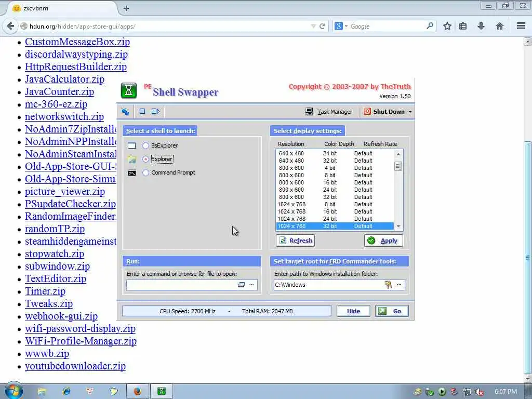Click the BsExplorer window icon

[132, 145]
